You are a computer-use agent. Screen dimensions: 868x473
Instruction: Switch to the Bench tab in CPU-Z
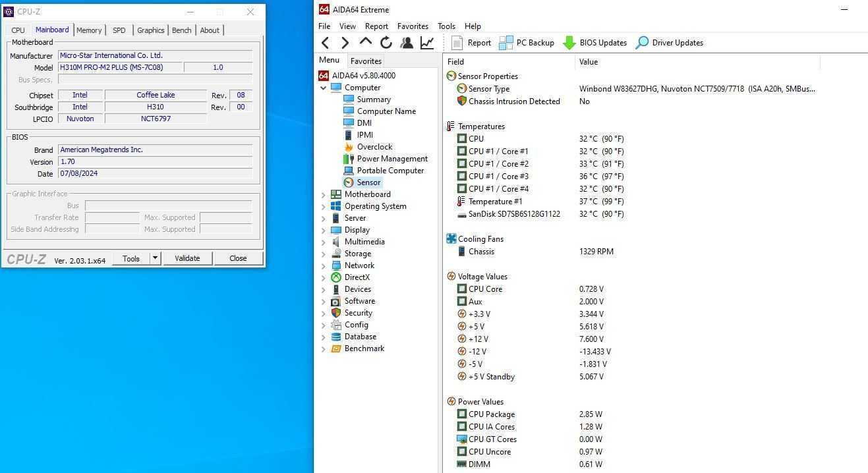tap(182, 30)
